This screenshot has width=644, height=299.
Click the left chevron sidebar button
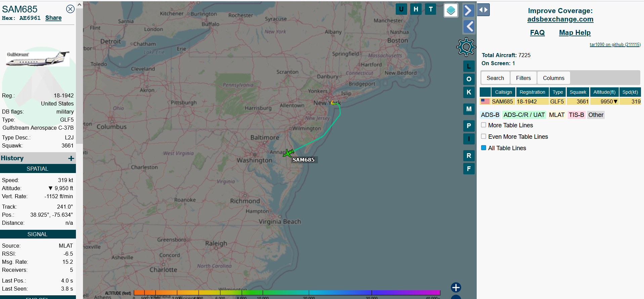coord(469,27)
